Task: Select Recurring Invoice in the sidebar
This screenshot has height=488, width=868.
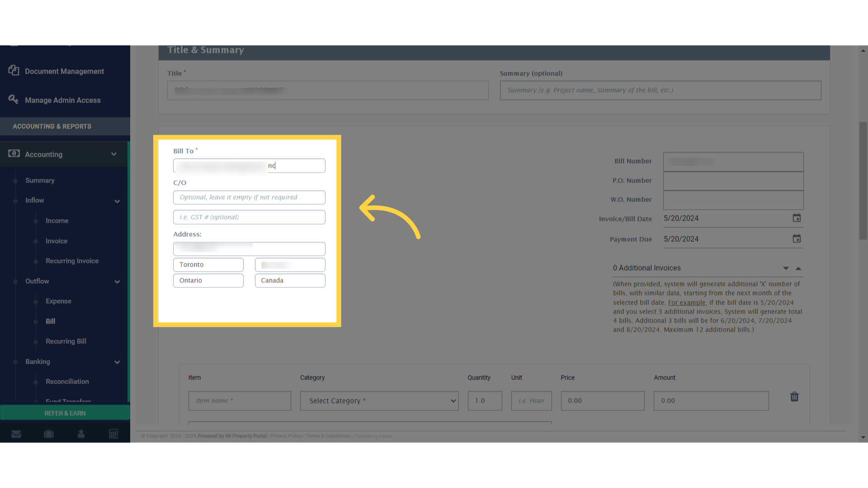Action: point(72,261)
